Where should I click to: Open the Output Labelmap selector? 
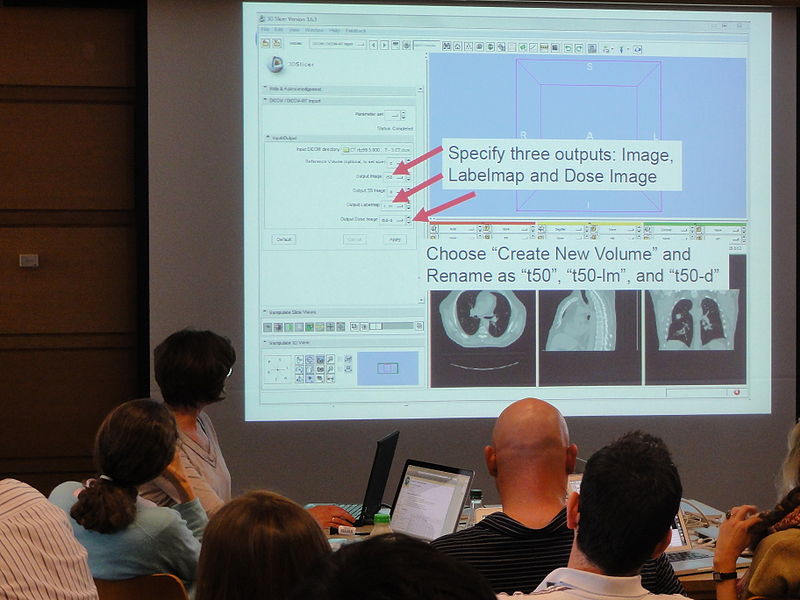coord(395,205)
